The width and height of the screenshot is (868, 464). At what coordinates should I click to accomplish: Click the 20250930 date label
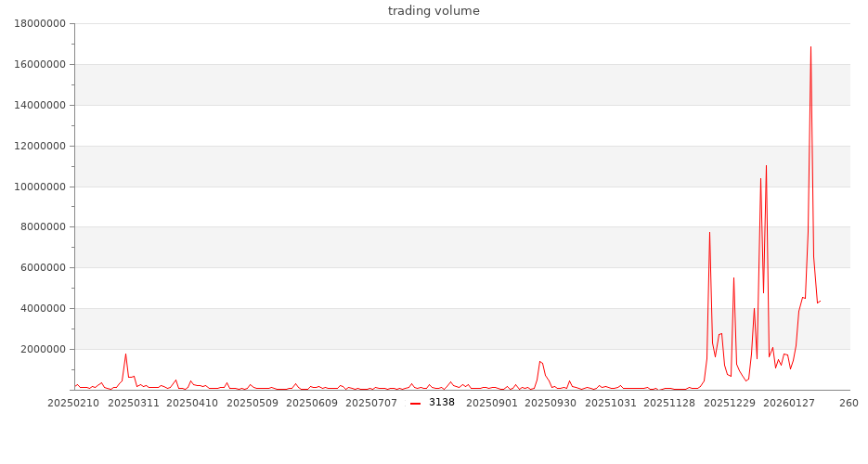tap(551, 404)
